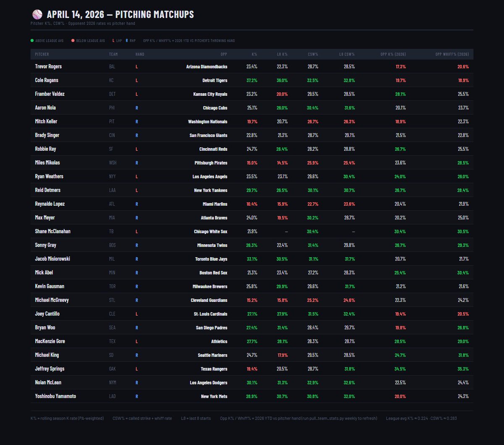Click opponent Washington Nationals
The image size is (504, 445).
(x=208, y=122)
